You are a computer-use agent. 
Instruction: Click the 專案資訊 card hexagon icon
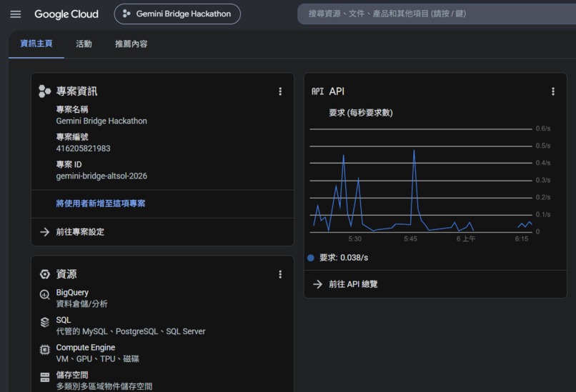pyautogui.click(x=44, y=91)
